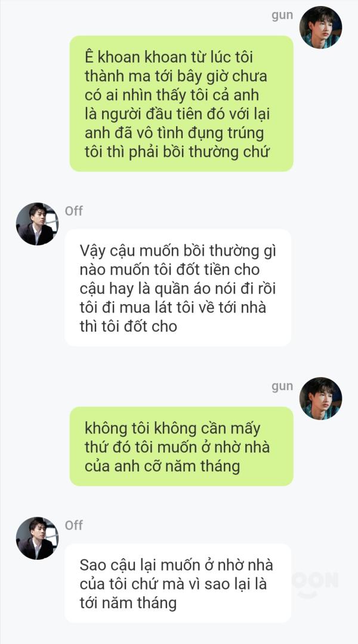The height and width of the screenshot is (644, 358).
Task: Click the line 'thành ma tới bây giờ chưa'
Action: pos(176,76)
